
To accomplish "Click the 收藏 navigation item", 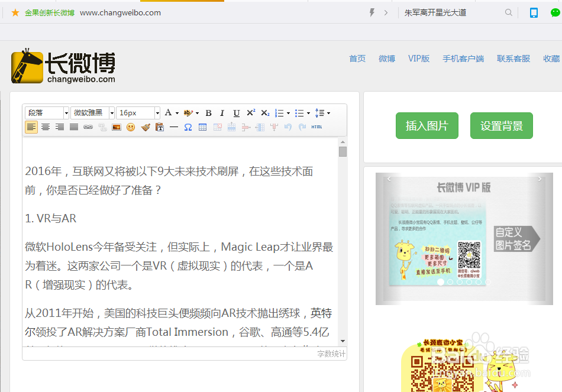I will 551,59.
